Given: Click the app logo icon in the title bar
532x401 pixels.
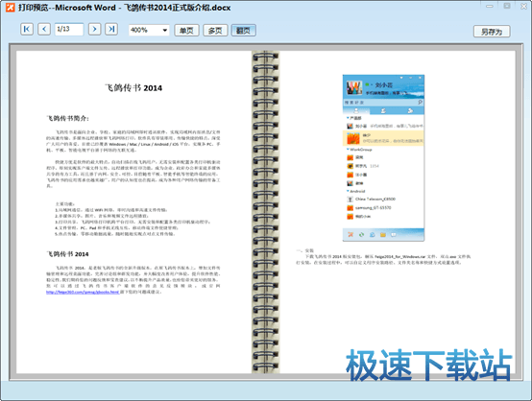Looking at the screenshot, I should tap(11, 7).
